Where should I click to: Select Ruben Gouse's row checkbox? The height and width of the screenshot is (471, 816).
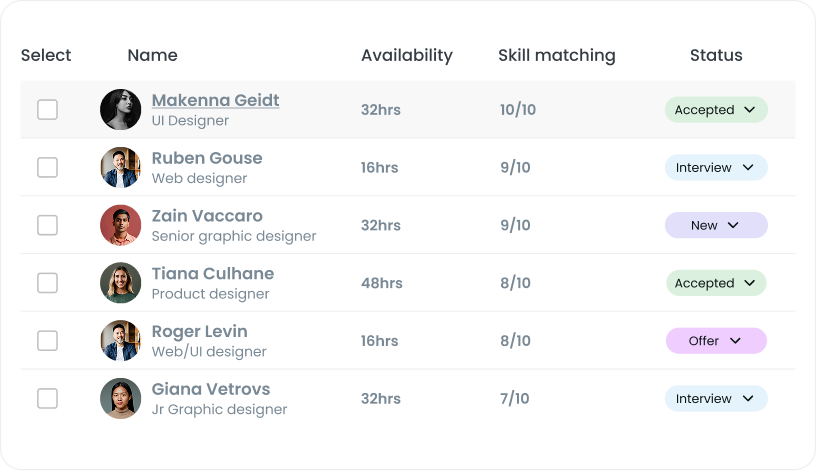pyautogui.click(x=47, y=167)
